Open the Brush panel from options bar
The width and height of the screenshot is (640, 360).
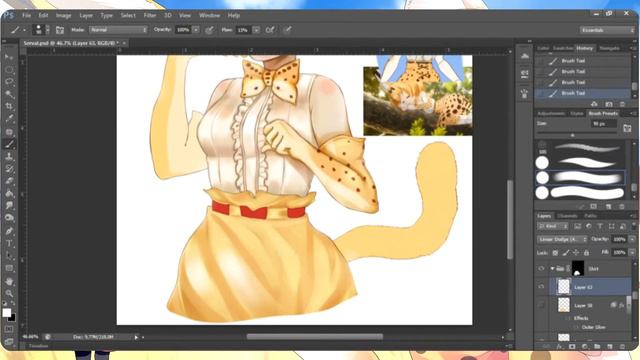[x=60, y=30]
